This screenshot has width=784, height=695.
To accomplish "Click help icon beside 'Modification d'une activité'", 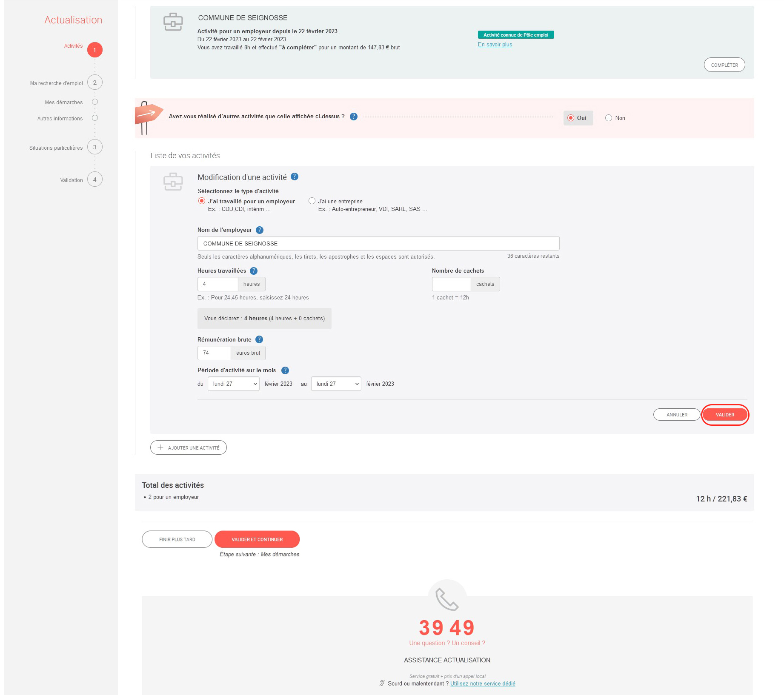I will pyautogui.click(x=295, y=177).
